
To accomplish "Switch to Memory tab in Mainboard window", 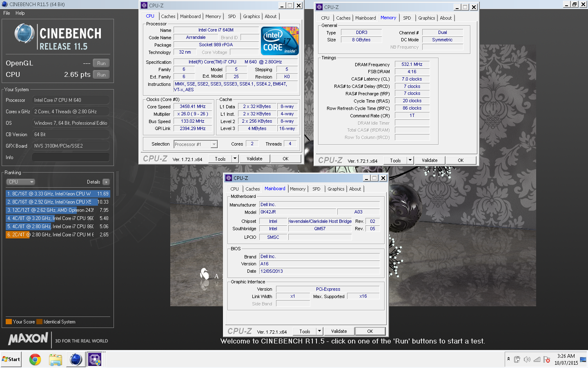I will click(298, 189).
